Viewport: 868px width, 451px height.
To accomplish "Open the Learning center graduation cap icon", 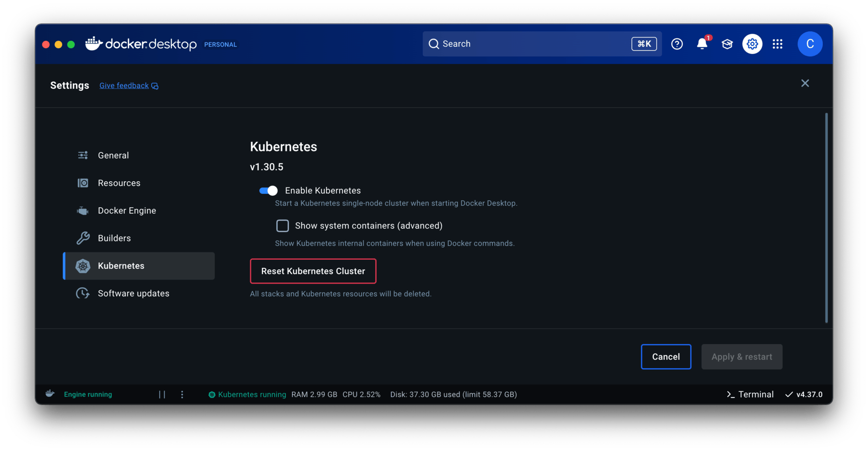I will tap(727, 44).
